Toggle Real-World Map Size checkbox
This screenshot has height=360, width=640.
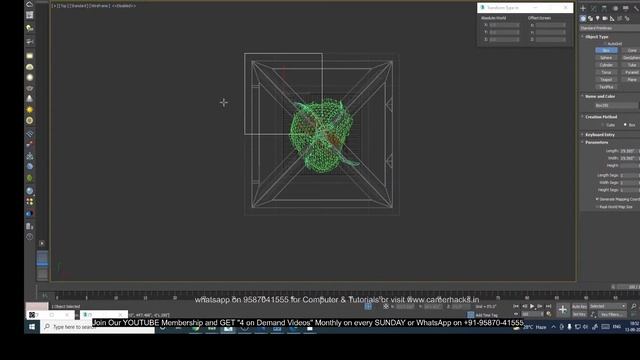(597, 207)
